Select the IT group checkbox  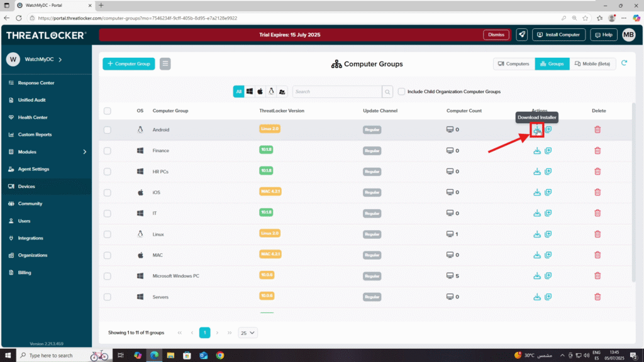tap(107, 214)
